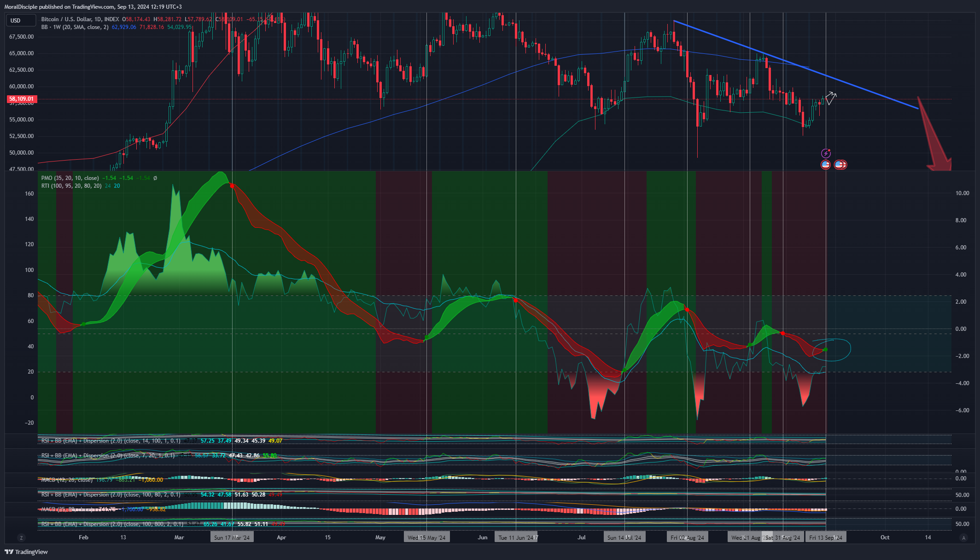
Task: Click red BB value 71,828.16
Action: tap(152, 27)
